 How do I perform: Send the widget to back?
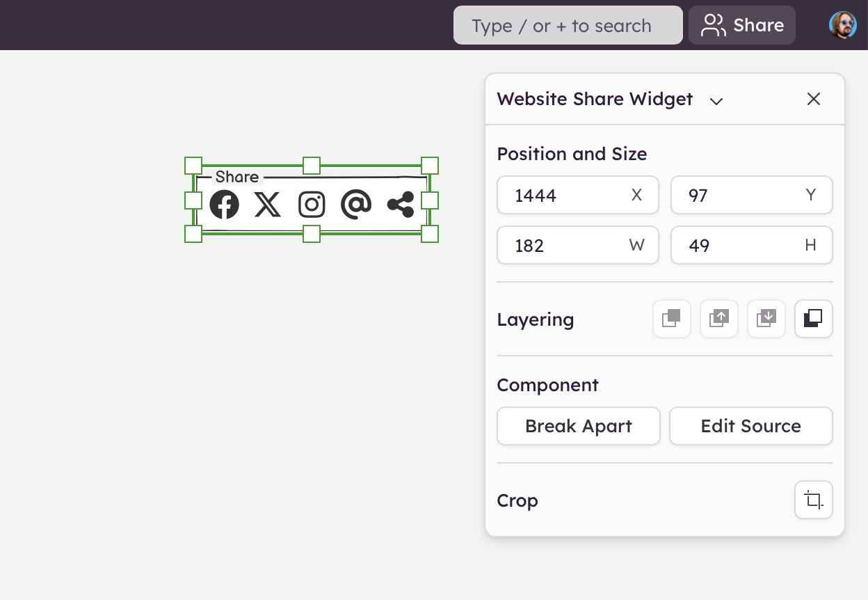tap(814, 319)
